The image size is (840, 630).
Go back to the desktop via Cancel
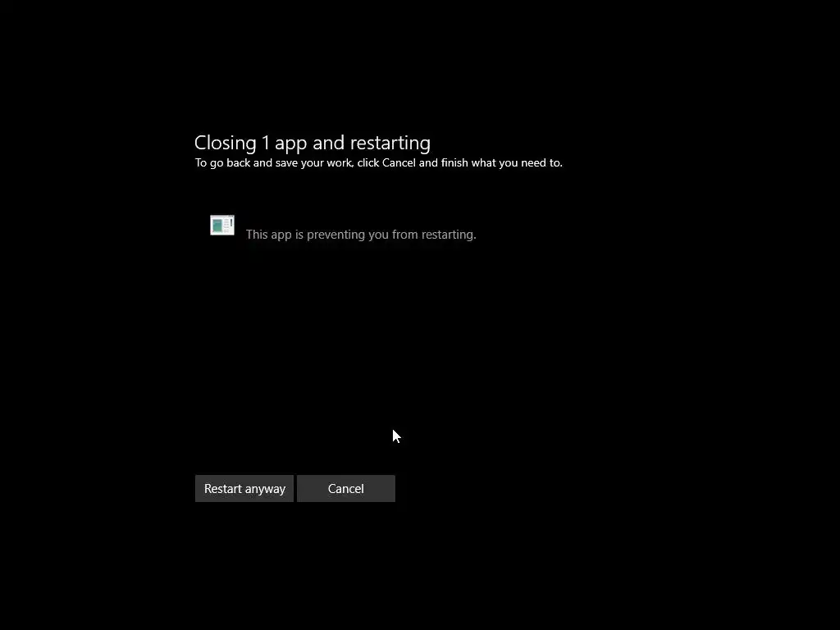click(346, 489)
